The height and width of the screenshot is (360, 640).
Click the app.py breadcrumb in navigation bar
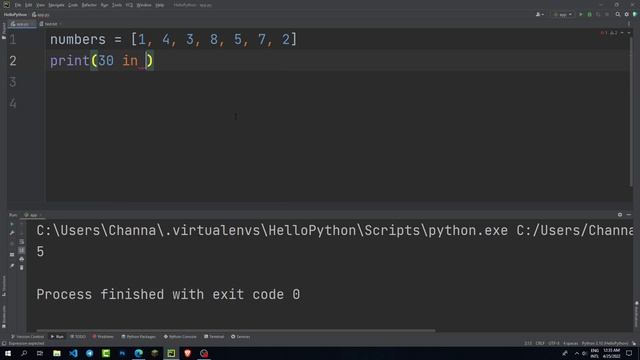point(41,15)
